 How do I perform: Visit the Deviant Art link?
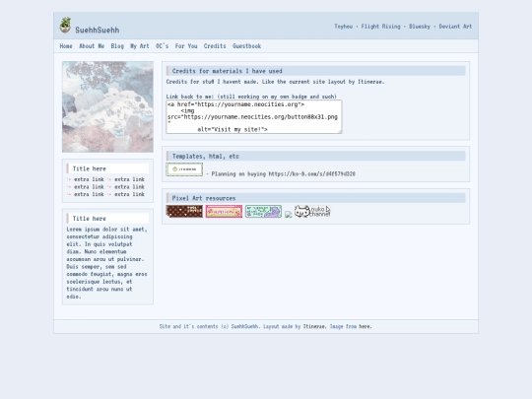pos(455,27)
